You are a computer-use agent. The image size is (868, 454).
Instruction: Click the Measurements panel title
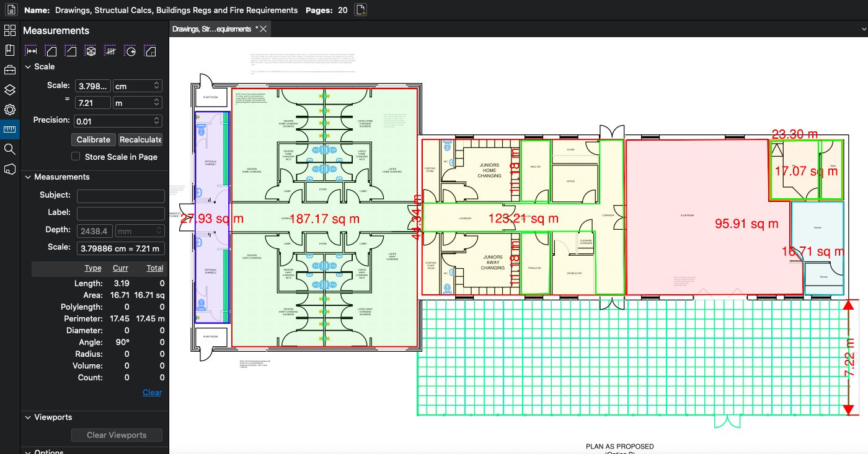56,30
